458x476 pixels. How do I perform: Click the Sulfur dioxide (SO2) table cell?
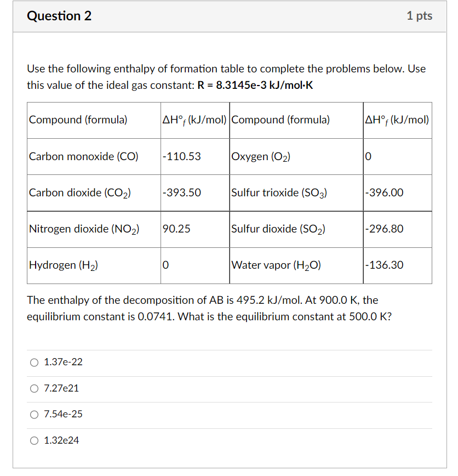point(277,229)
